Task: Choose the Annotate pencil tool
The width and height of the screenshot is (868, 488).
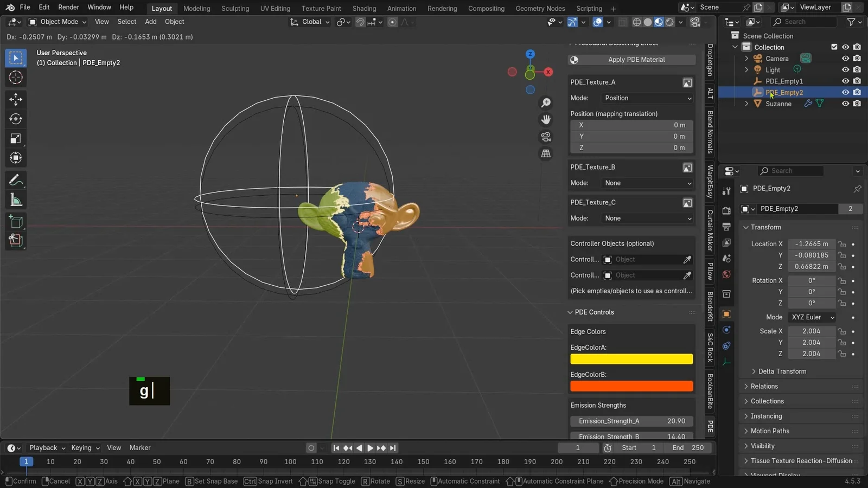Action: click(x=16, y=180)
